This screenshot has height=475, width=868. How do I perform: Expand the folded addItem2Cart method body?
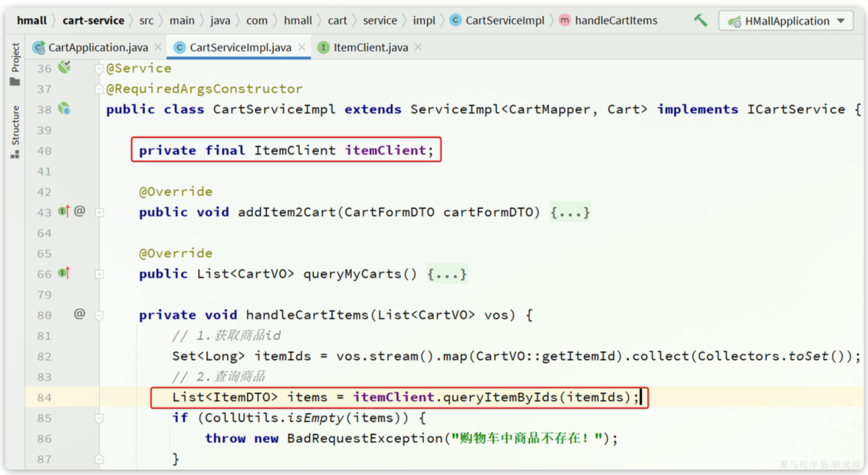coord(570,213)
